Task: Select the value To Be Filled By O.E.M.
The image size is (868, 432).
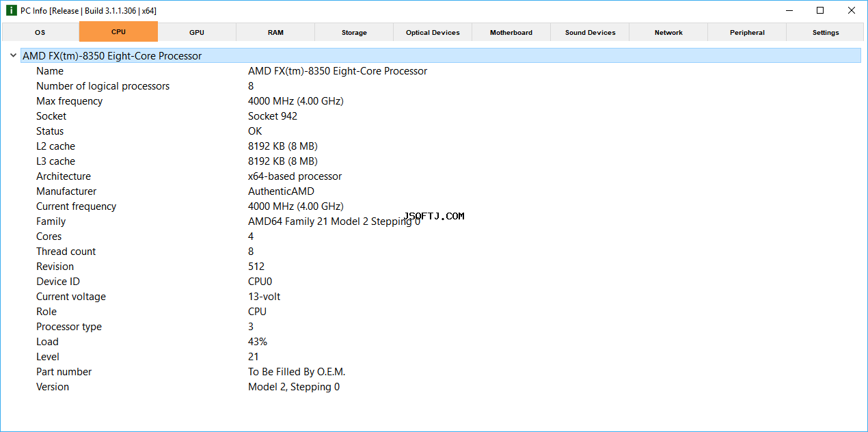Action: [x=297, y=372]
